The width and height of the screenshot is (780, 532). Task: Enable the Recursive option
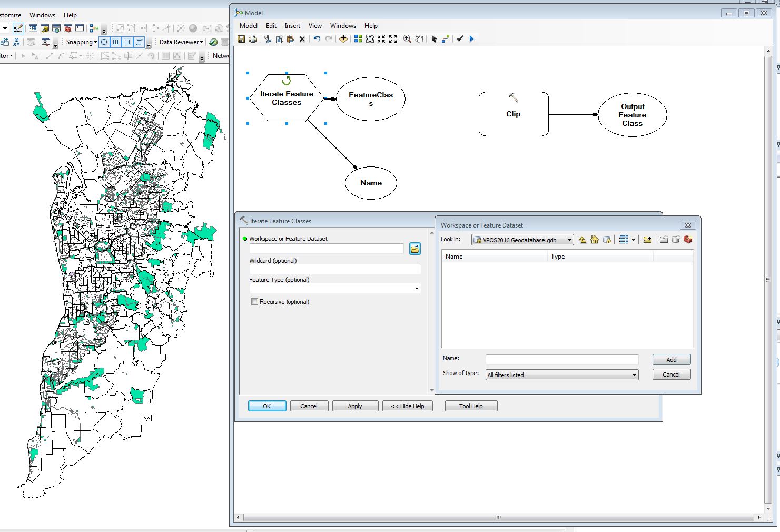click(x=255, y=301)
